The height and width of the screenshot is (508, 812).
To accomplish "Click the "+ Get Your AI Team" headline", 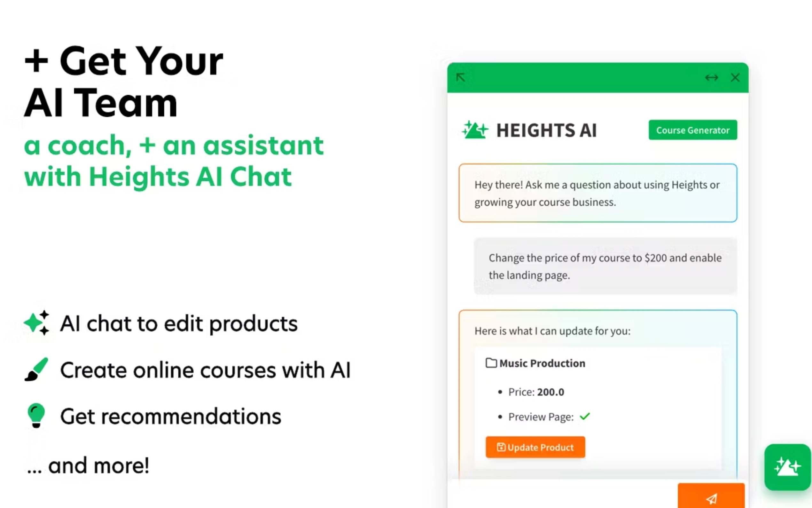I will (x=124, y=82).
